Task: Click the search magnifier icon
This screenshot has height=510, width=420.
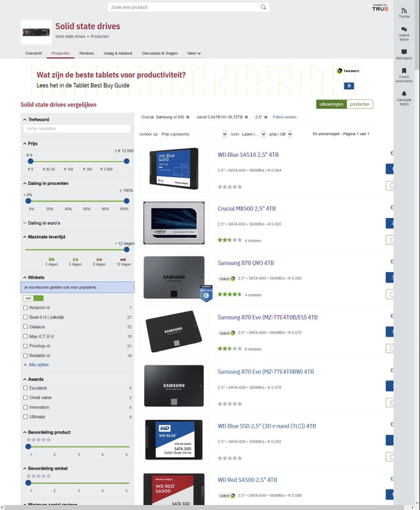Action: point(263,7)
